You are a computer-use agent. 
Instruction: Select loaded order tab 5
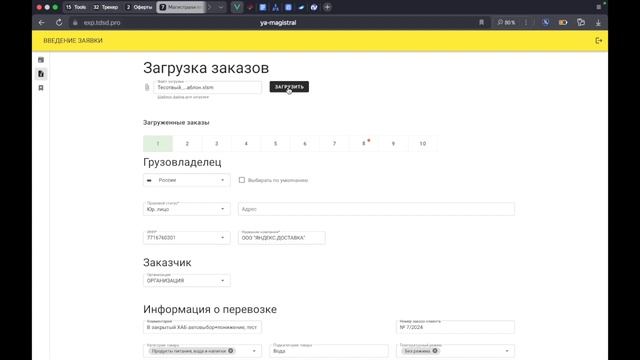click(276, 144)
